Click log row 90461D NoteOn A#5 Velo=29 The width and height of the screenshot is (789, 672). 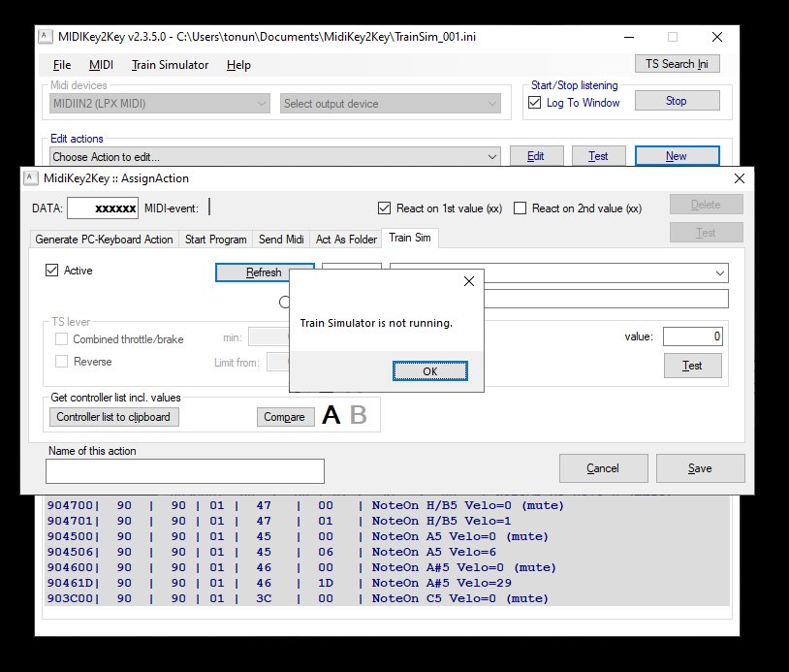click(386, 583)
